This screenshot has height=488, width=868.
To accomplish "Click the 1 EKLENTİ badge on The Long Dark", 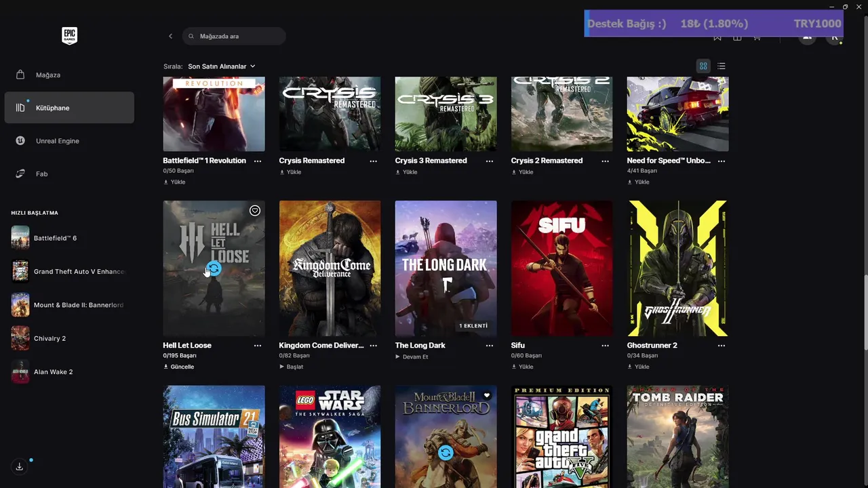I will 473,326.
